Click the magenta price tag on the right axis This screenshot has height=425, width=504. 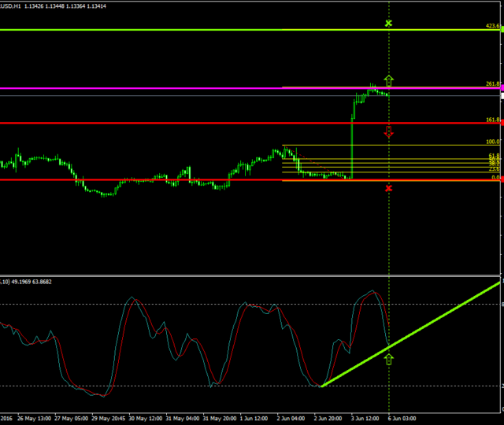coord(501,88)
